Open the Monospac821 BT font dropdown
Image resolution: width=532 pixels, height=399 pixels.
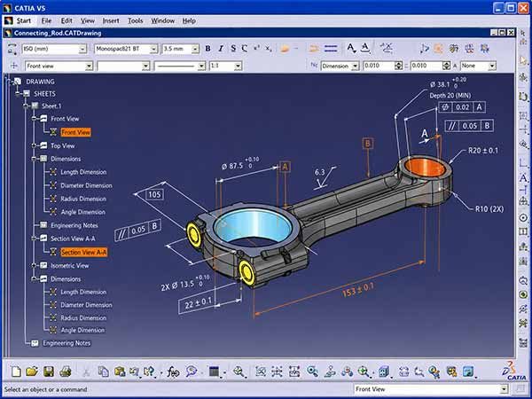(x=153, y=49)
